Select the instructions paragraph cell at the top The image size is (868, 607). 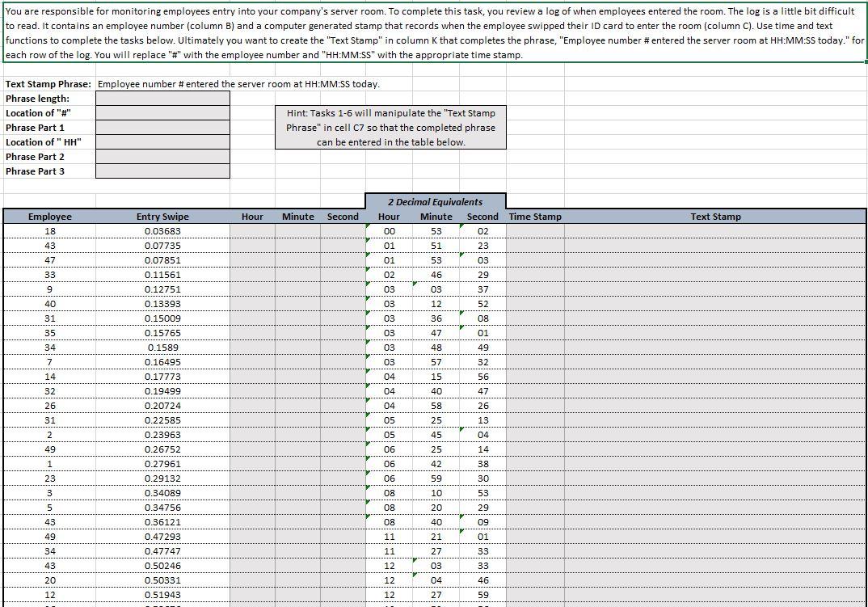click(x=434, y=33)
